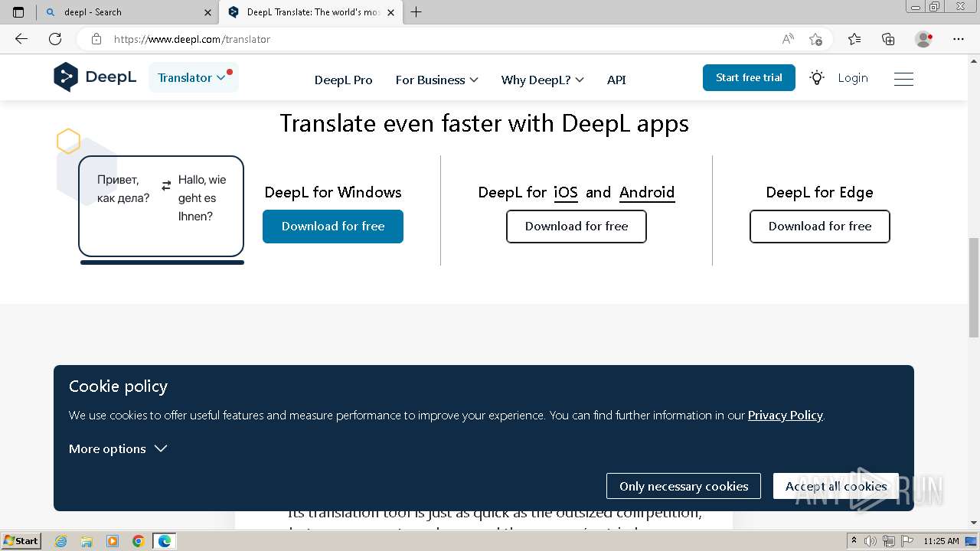This screenshot has height=551, width=980.
Task: Open the API page
Action: (616, 80)
